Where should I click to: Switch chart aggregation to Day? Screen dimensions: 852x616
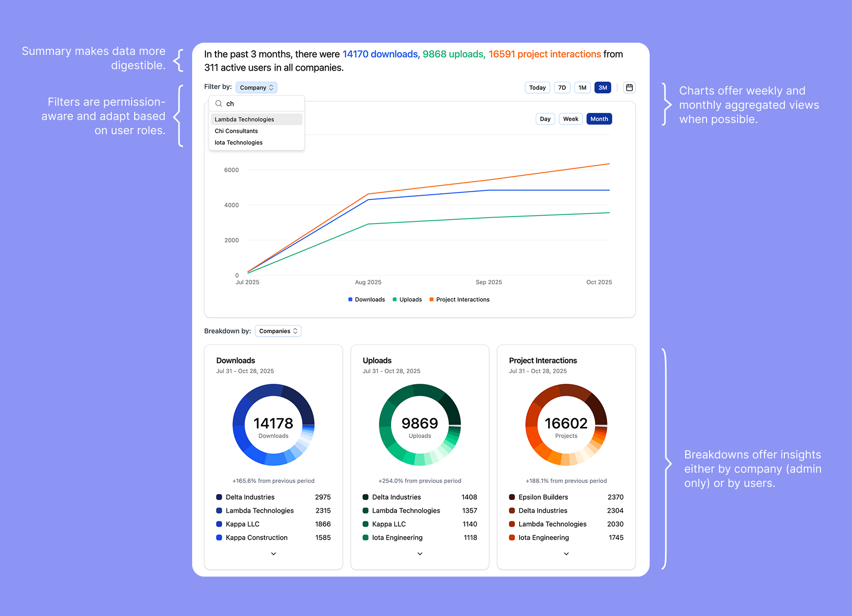pos(545,119)
